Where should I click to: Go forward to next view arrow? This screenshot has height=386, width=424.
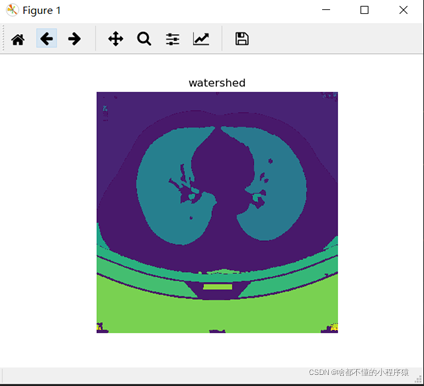tap(74, 39)
